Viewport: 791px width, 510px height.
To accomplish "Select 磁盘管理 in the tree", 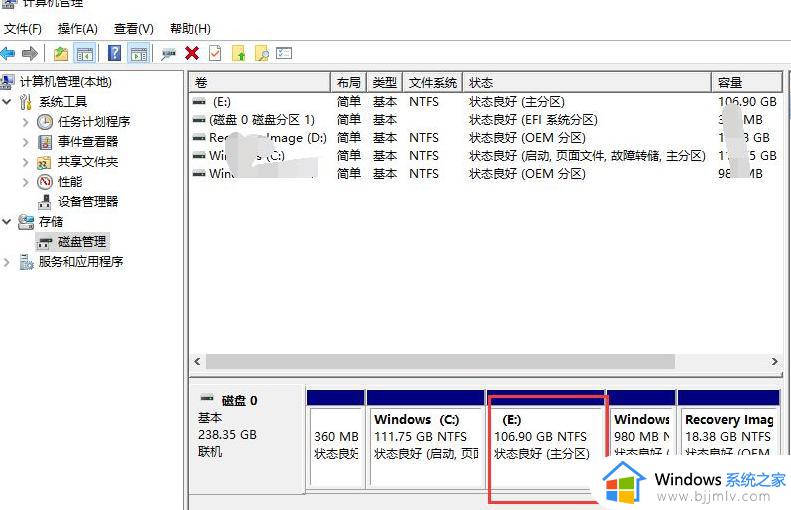I will pos(82,242).
